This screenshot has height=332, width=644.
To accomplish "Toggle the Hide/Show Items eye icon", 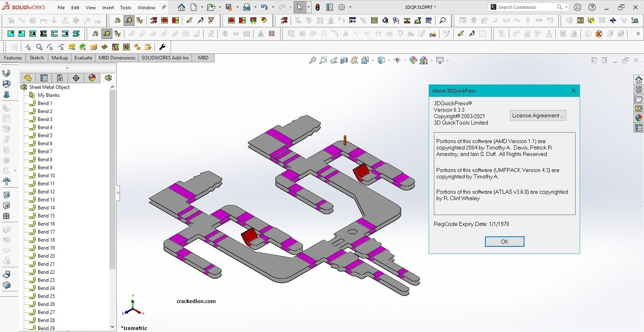I will 397,60.
